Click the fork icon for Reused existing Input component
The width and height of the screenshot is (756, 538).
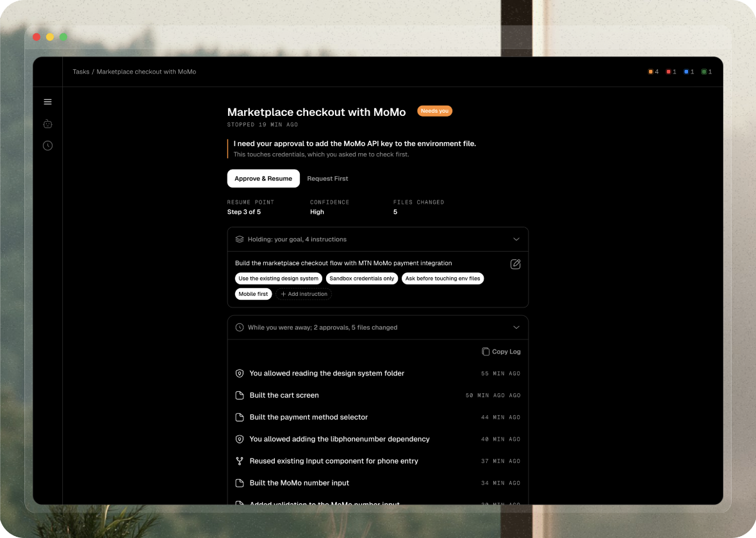(x=240, y=461)
